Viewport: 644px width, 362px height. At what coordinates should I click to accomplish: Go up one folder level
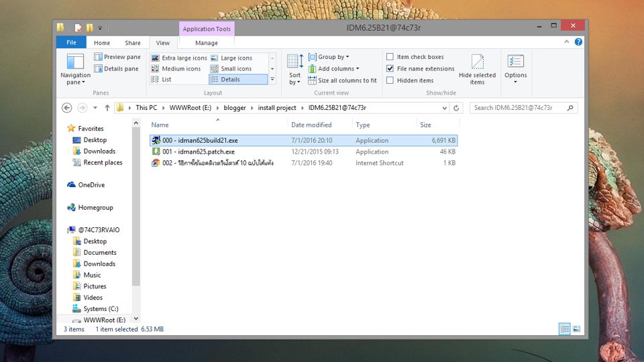(107, 107)
